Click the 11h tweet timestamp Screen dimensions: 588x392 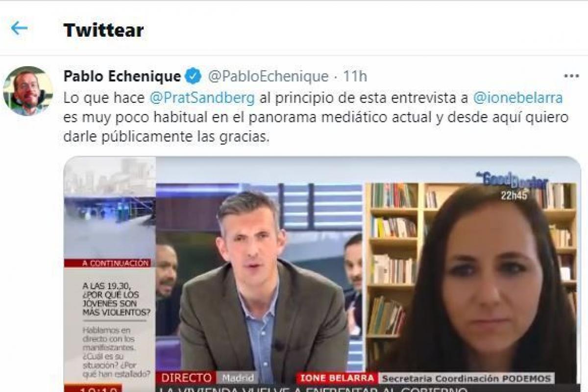(355, 76)
